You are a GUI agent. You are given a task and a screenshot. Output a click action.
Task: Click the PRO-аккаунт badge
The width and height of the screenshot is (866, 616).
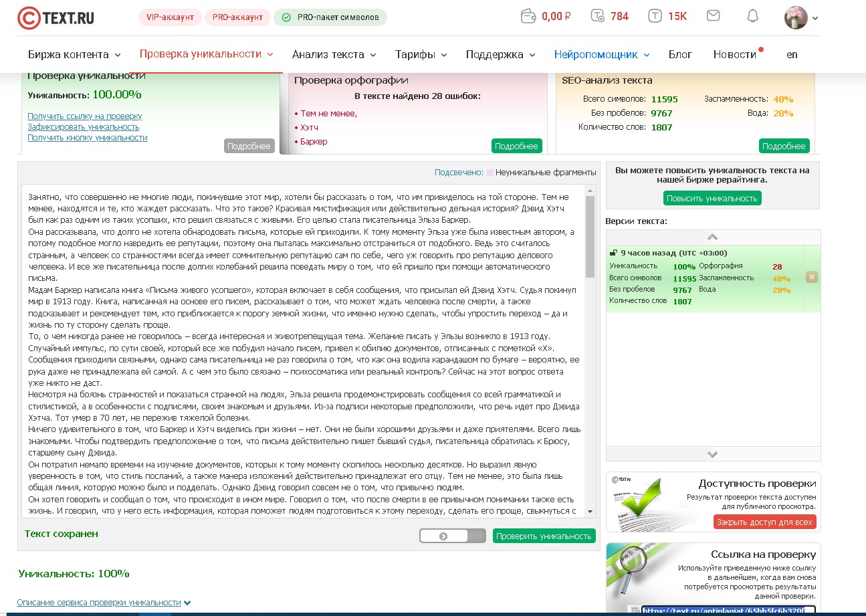point(237,17)
